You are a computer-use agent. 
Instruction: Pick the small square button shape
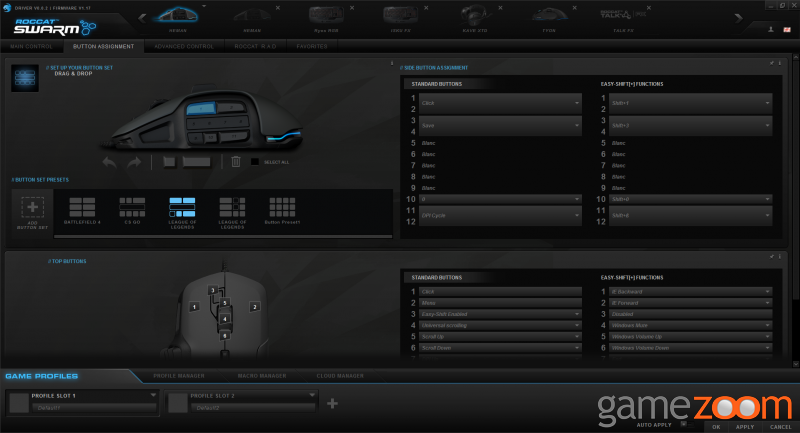[169, 162]
